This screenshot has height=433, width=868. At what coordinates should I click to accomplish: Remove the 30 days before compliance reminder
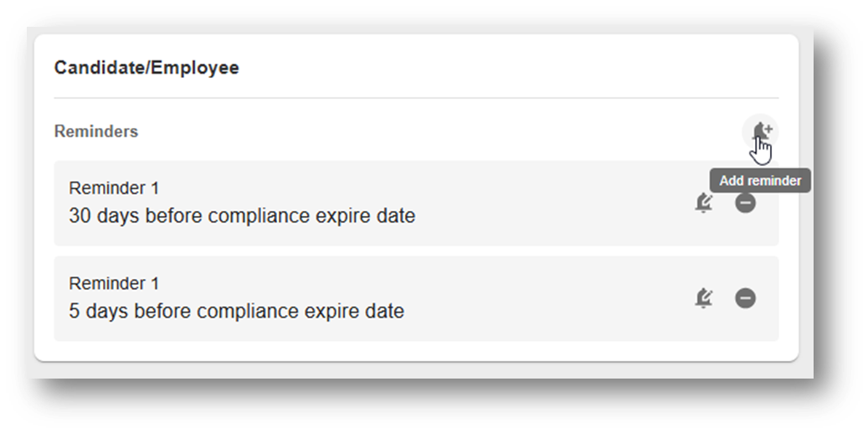click(745, 203)
